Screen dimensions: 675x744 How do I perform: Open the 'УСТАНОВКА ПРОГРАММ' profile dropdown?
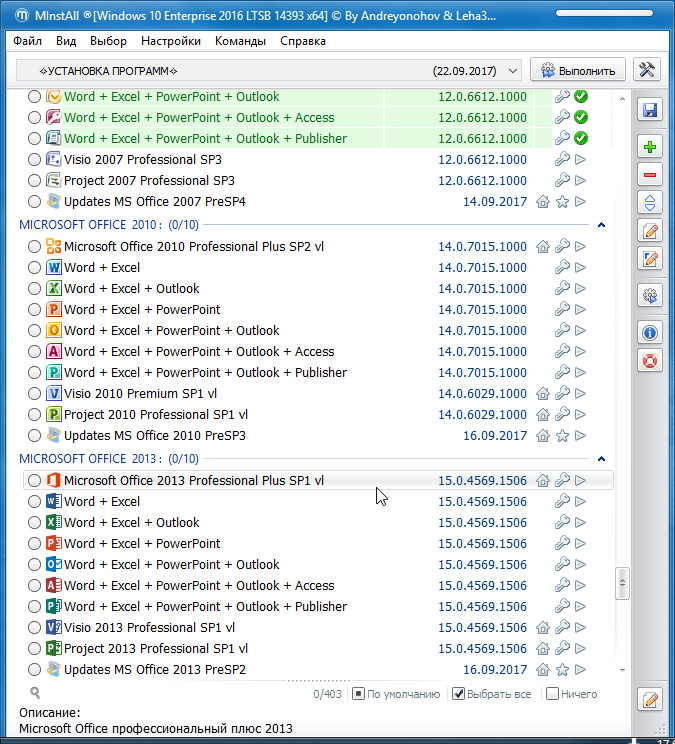[x=269, y=71]
